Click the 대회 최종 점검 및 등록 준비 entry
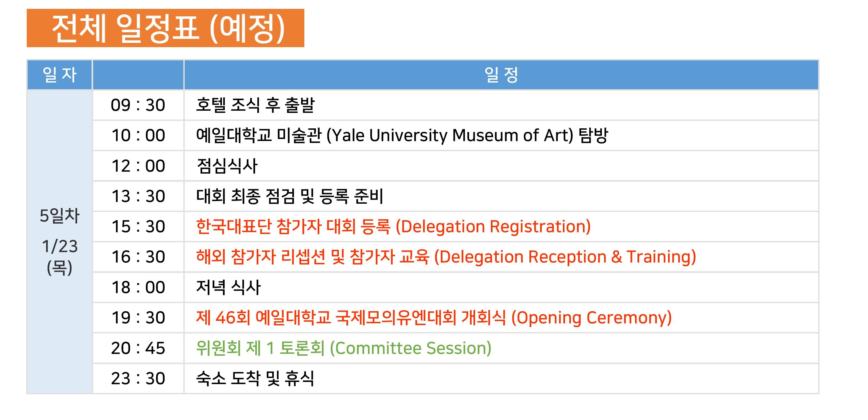868x420 pixels. pos(290,196)
